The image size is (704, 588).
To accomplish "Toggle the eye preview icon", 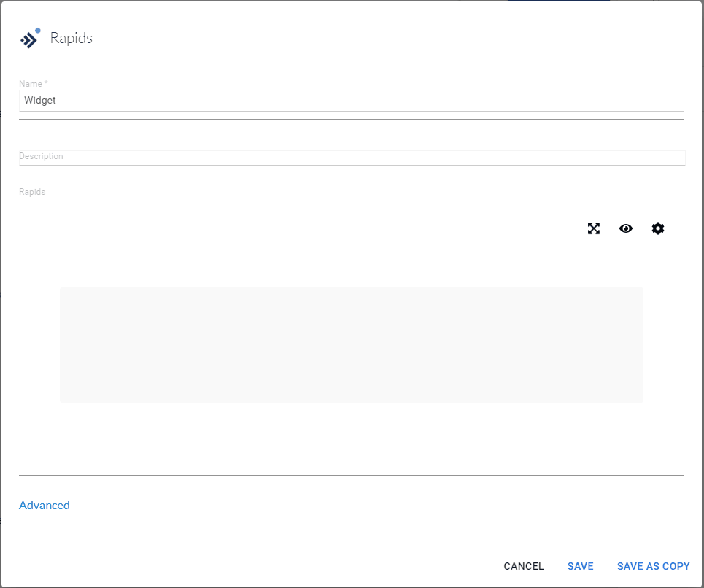I will tap(626, 228).
